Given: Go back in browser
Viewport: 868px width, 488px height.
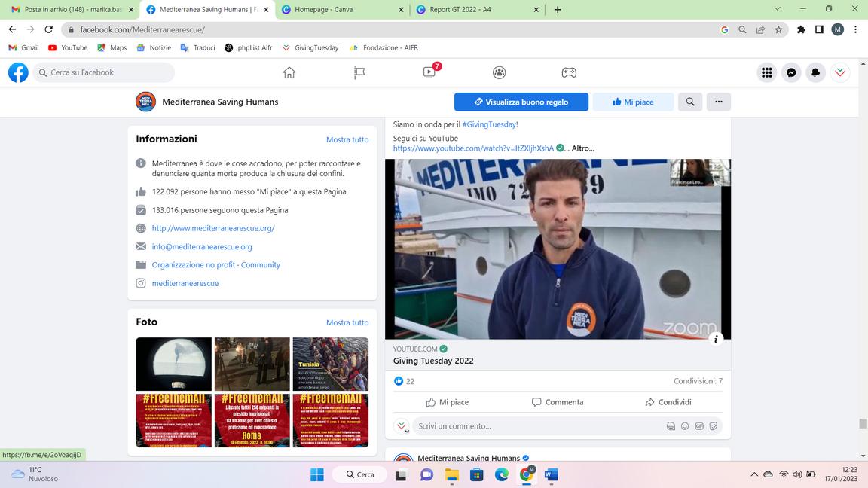Looking at the screenshot, I should click(12, 29).
